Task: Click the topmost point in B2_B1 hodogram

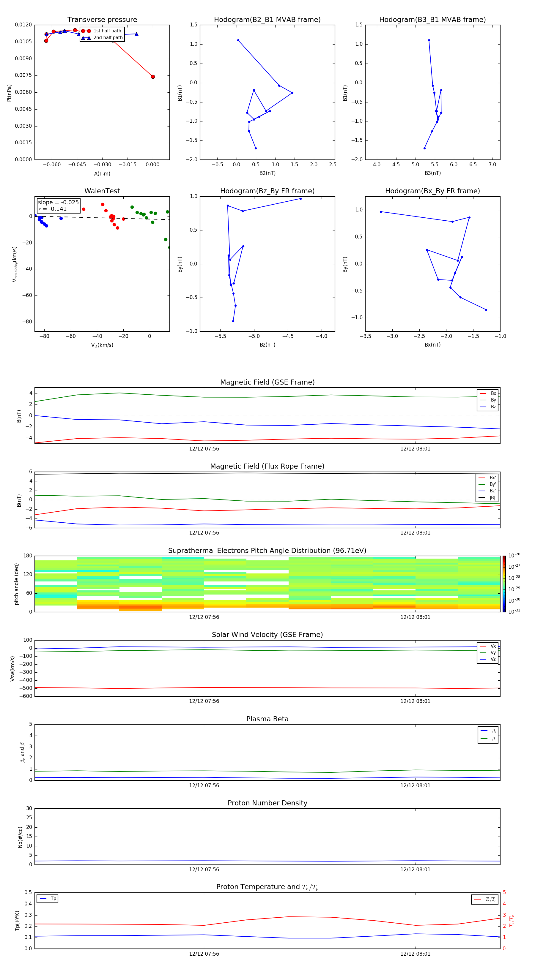Action: (238, 40)
